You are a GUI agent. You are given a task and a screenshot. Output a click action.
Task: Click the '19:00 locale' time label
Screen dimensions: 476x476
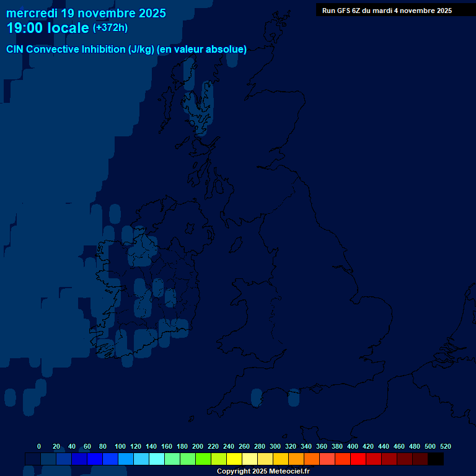48,28
